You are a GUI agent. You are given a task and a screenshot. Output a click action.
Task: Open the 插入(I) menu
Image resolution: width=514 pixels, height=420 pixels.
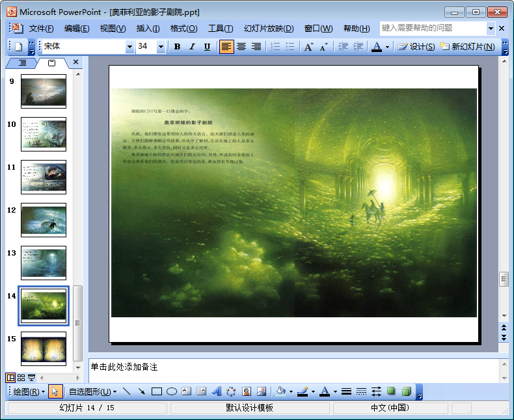(x=148, y=29)
